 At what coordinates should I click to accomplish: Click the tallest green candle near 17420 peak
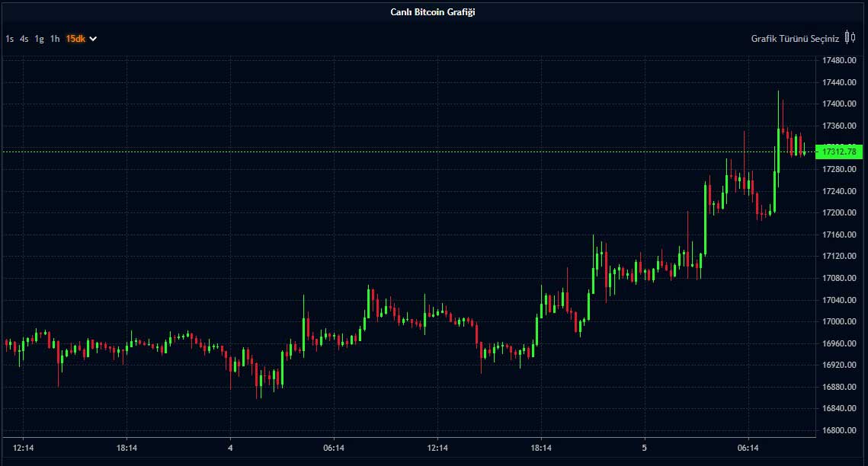pos(778,138)
